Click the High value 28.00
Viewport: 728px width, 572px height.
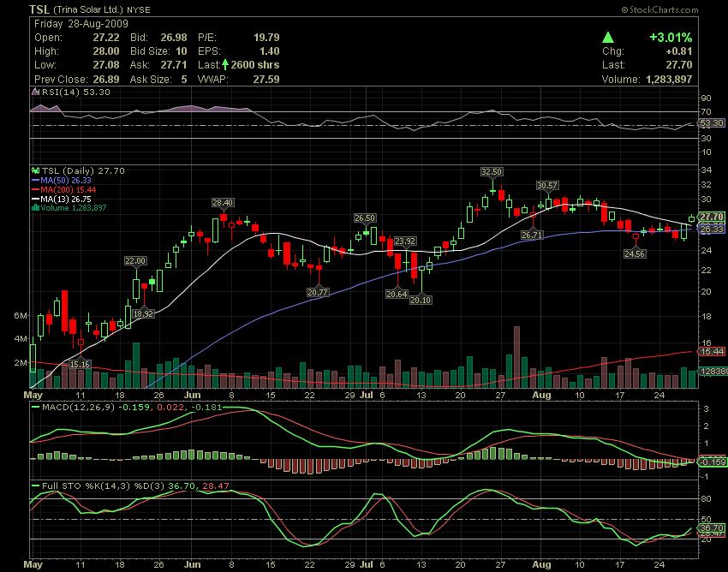[106, 51]
